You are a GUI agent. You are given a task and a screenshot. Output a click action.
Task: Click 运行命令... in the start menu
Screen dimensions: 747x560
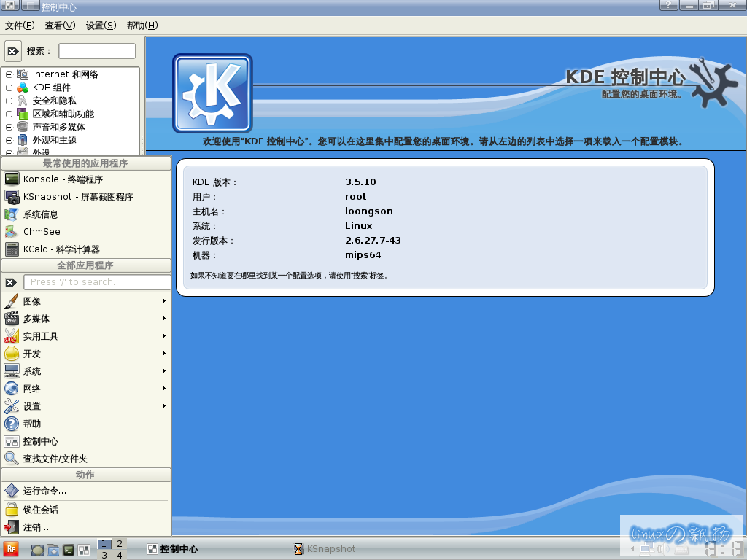pos(44,491)
